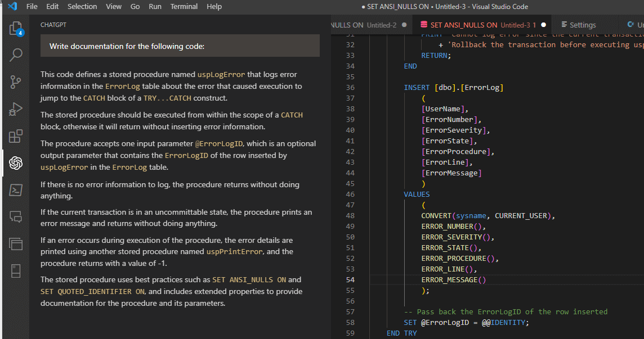Click line number 58 in the editor gutter
This screenshot has width=644, height=339.
(x=350, y=322)
